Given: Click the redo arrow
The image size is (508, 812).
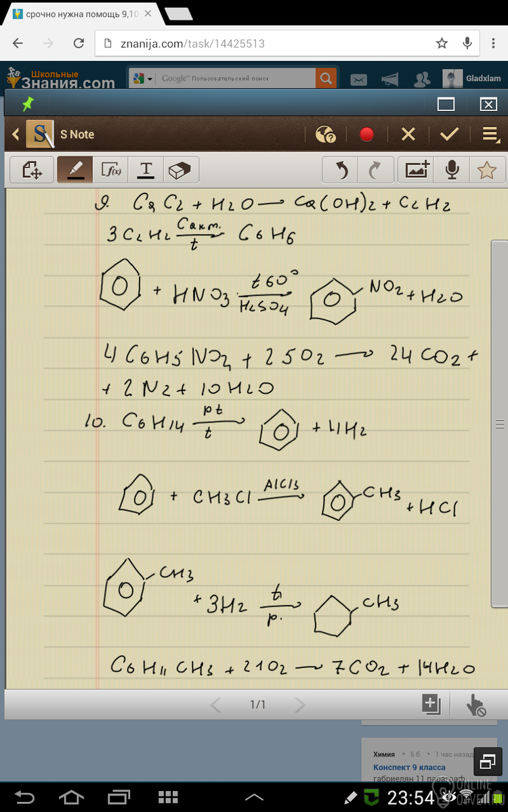Looking at the screenshot, I should click(375, 170).
